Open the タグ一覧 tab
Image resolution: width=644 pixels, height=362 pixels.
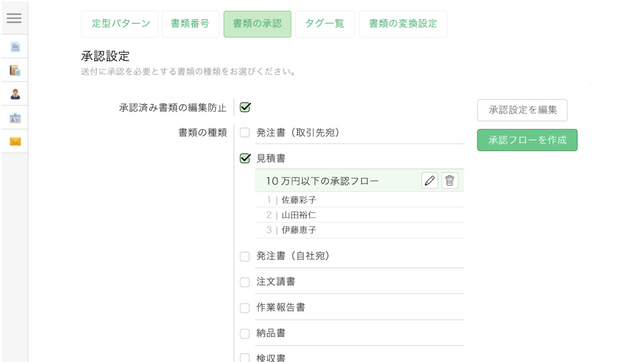324,24
